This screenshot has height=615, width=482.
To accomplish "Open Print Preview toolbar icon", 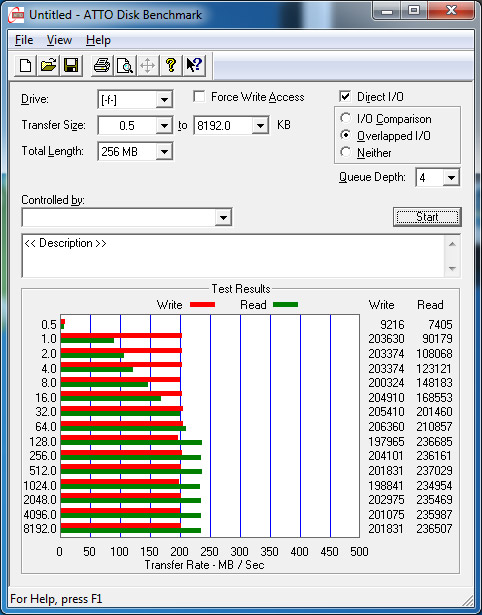I will pyautogui.click(x=125, y=66).
